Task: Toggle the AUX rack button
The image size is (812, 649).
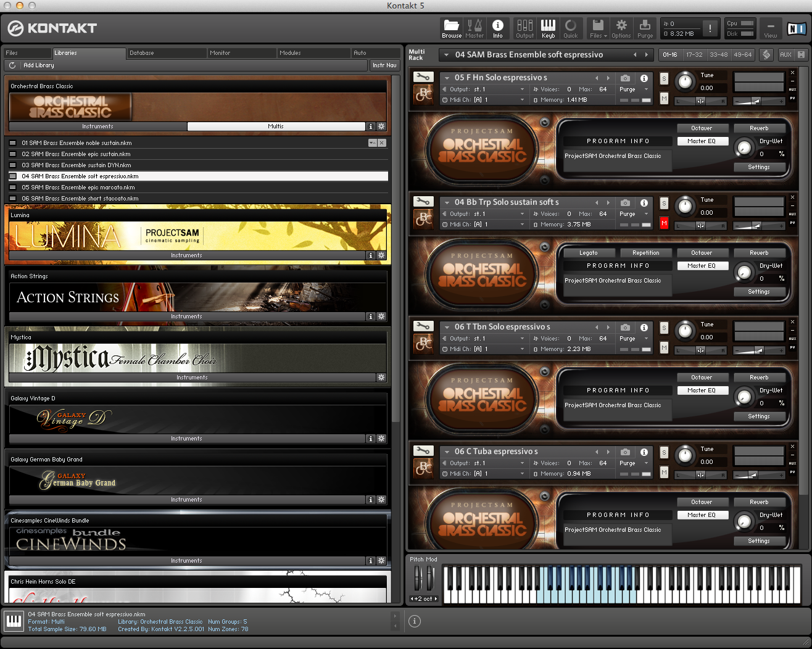Action: click(785, 54)
